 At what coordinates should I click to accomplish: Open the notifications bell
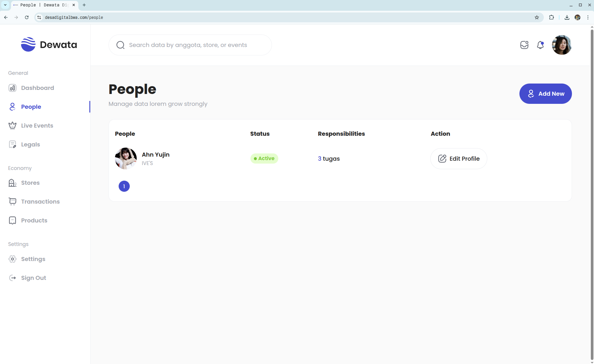tap(540, 45)
